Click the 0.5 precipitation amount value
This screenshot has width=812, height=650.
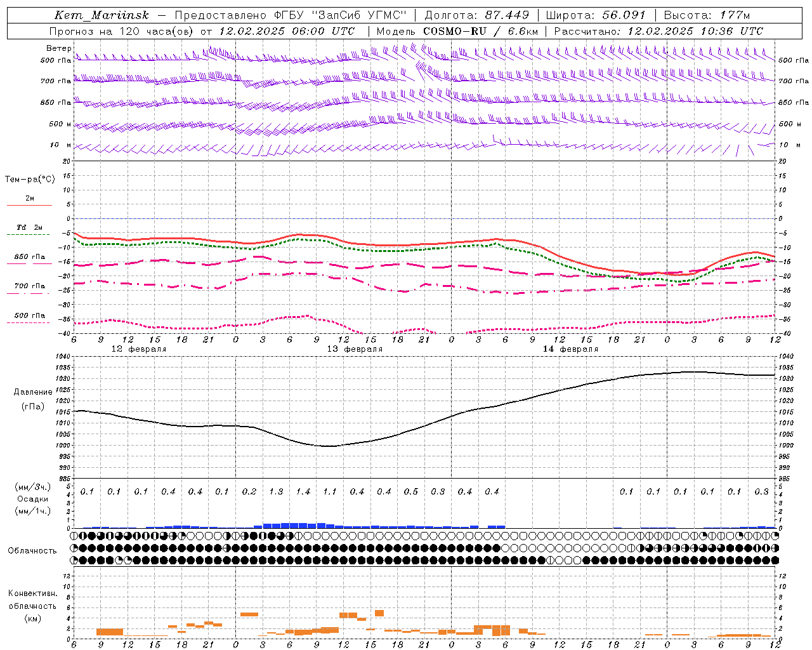point(411,492)
